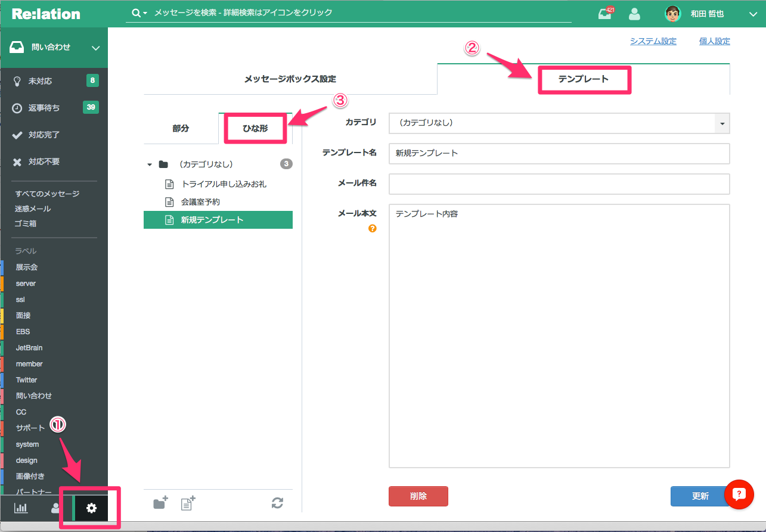Open 個人設定 link
This screenshot has width=766, height=532.
715,41
